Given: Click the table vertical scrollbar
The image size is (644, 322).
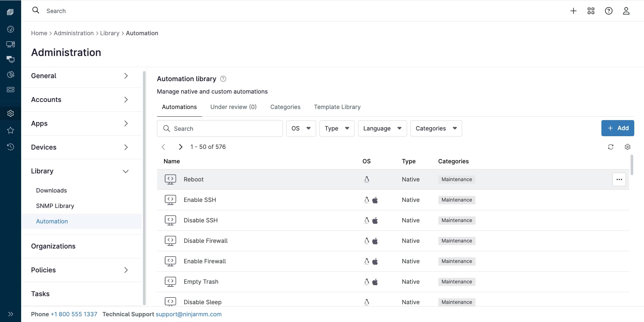Looking at the screenshot, I should 632,165.
